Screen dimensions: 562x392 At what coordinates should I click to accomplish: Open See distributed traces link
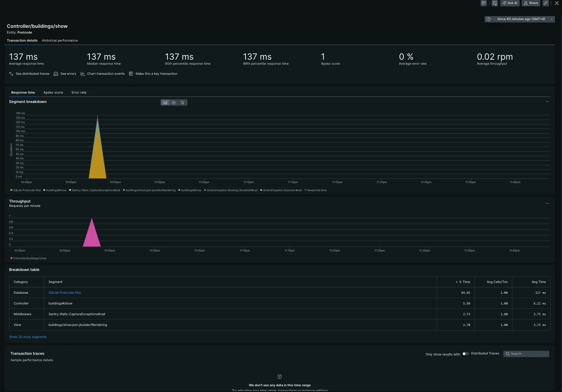pyautogui.click(x=32, y=74)
